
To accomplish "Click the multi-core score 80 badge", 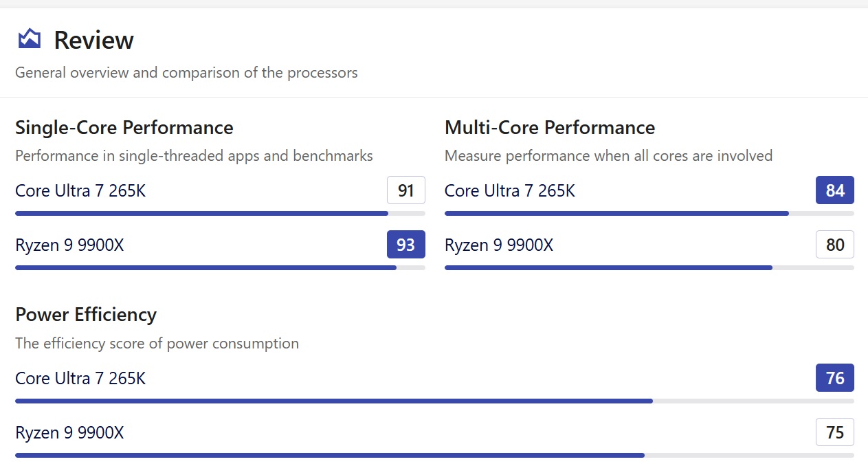I will point(835,245).
